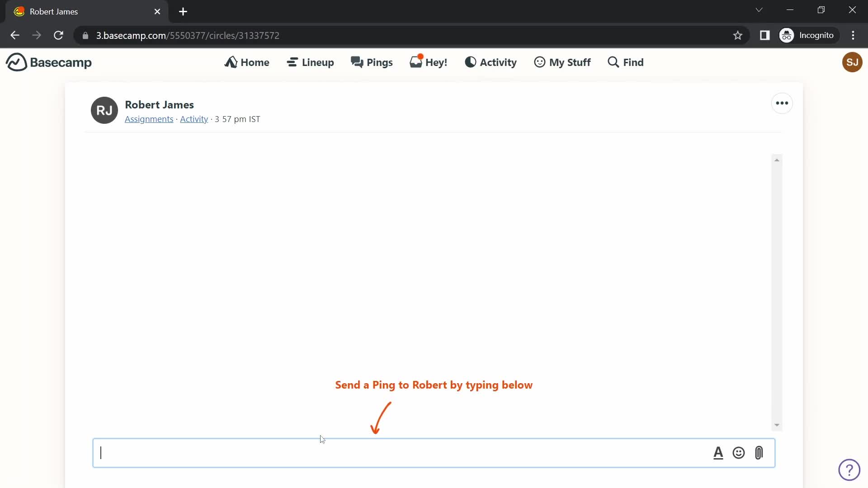Reload the page with refresh icon
The height and width of the screenshot is (488, 868).
click(x=58, y=35)
